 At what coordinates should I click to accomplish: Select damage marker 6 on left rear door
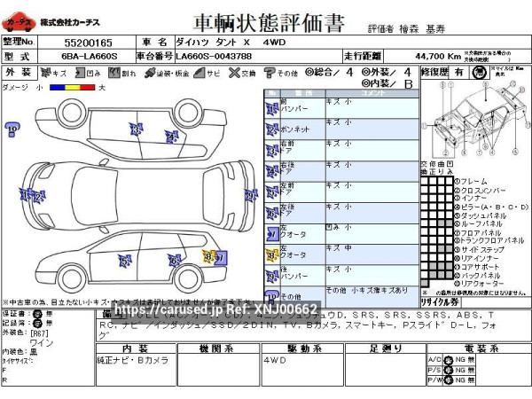[x=174, y=260]
